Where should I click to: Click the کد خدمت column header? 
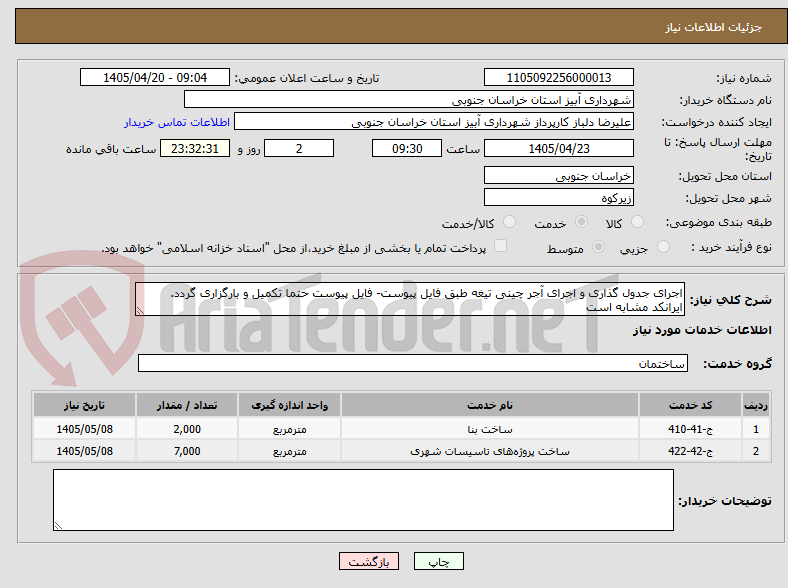(x=691, y=405)
